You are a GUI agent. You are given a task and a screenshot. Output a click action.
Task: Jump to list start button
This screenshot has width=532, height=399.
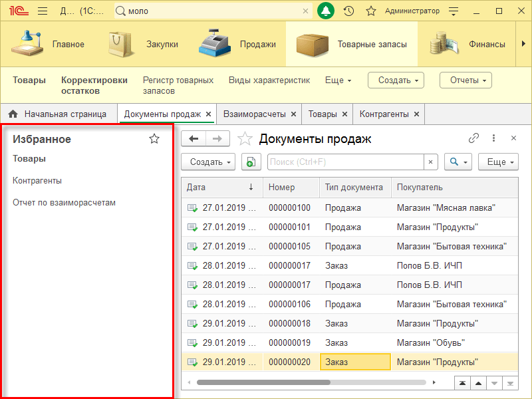coord(462,384)
